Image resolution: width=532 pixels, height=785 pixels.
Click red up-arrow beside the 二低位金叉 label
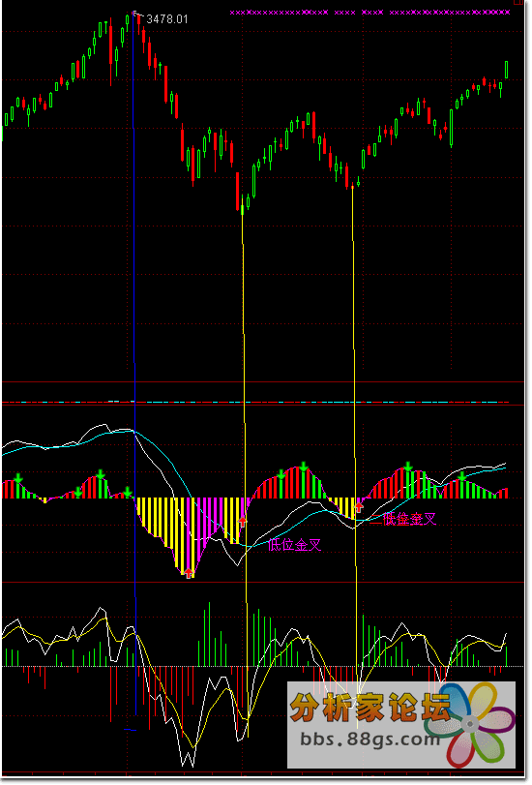(x=358, y=506)
